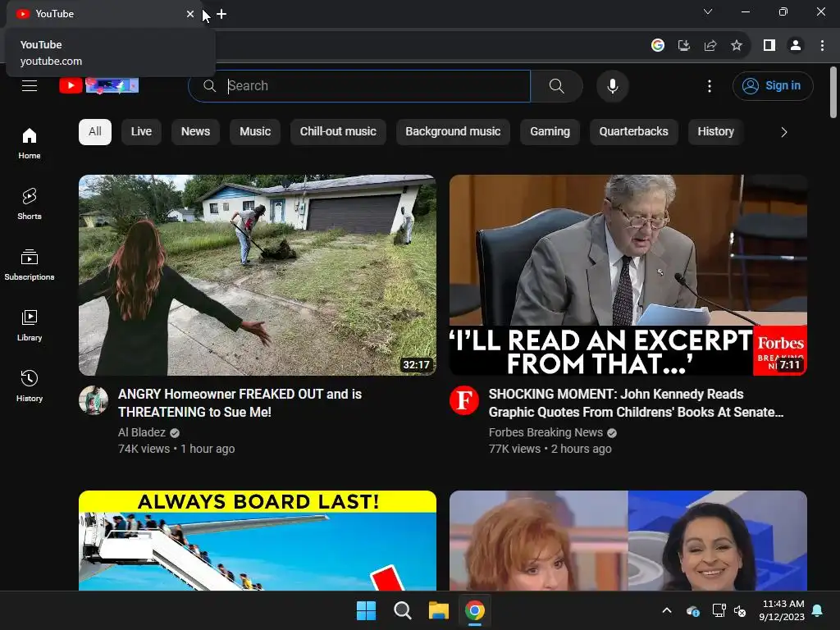The image size is (840, 630).
Task: Open the ALWAYS BOARD LAST video thumbnail
Action: (257, 541)
